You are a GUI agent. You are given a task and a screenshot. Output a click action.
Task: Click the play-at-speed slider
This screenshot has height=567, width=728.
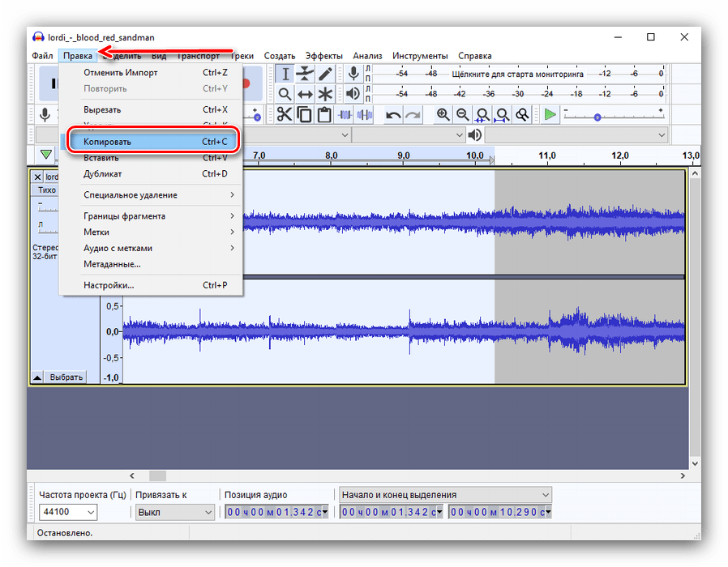point(614,116)
